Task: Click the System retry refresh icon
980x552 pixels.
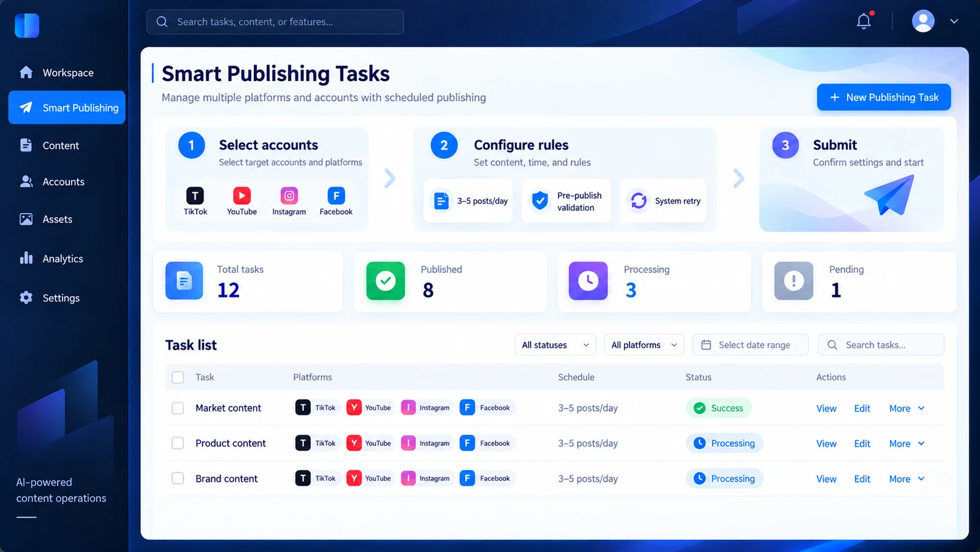Action: tap(639, 201)
